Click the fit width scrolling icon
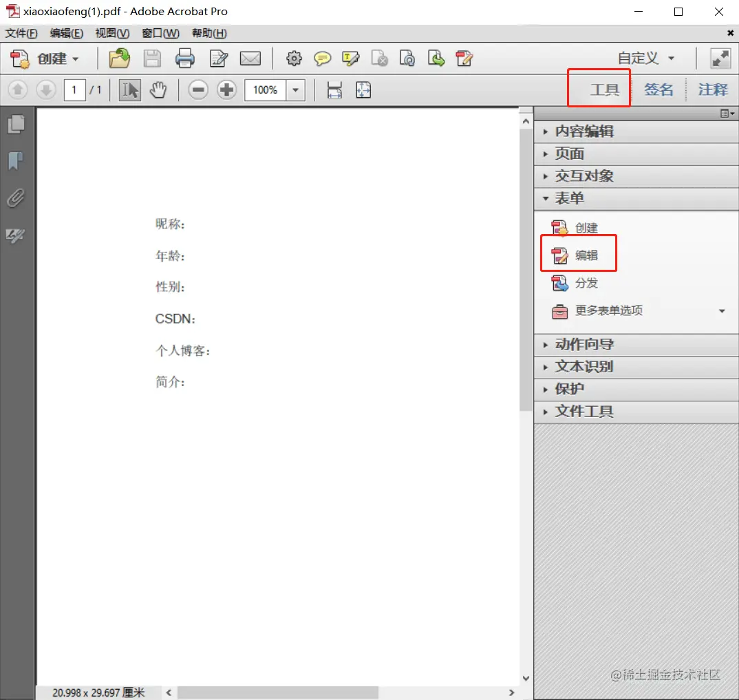This screenshot has height=700, width=739. [334, 89]
